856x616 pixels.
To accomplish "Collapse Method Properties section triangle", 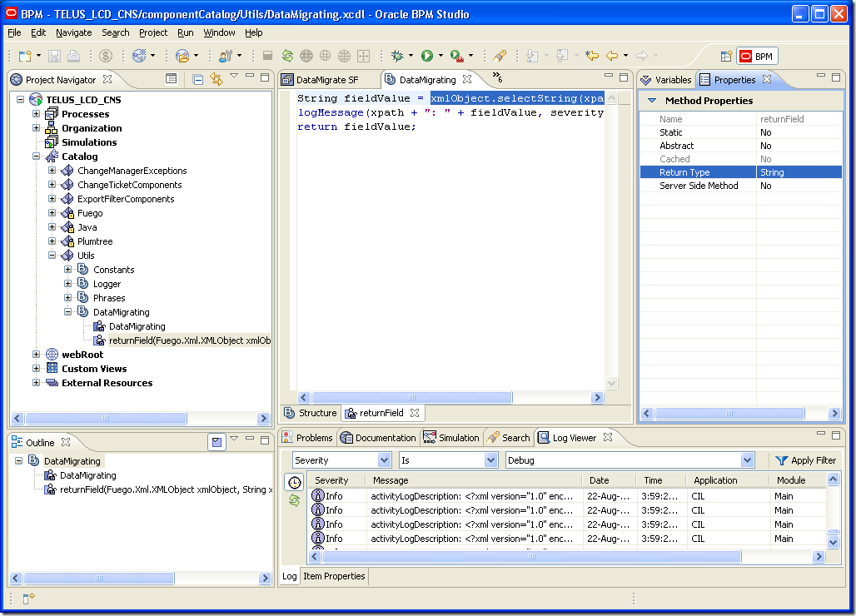I will [652, 101].
